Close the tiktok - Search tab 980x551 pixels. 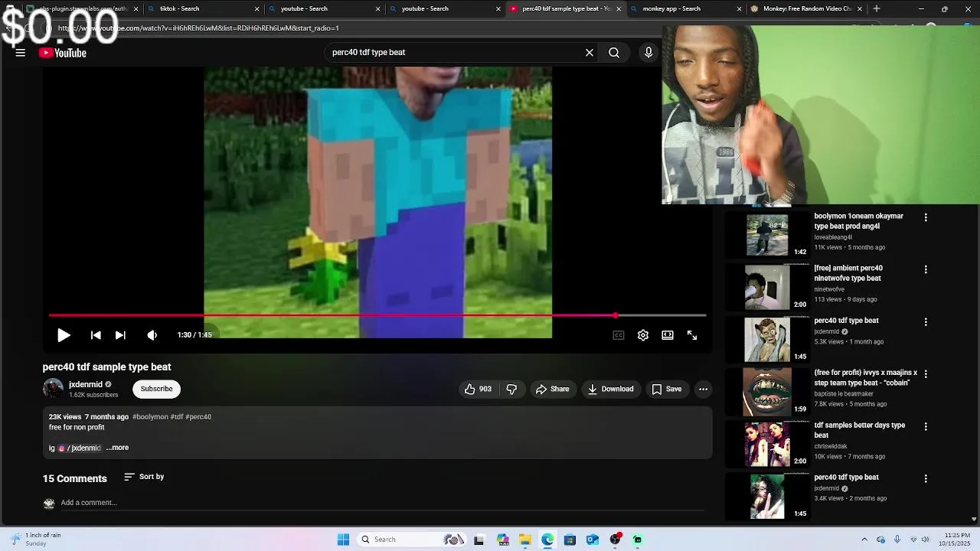pyautogui.click(x=257, y=9)
